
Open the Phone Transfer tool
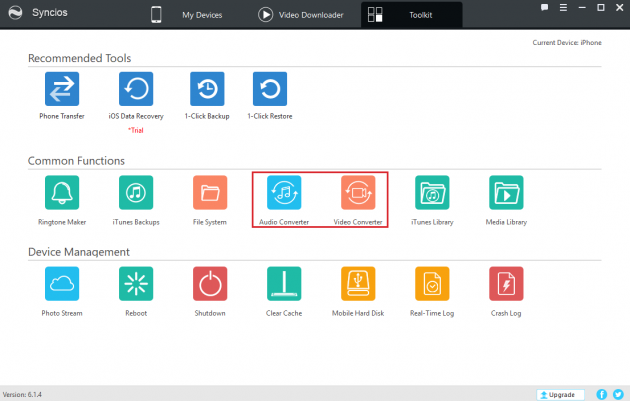tap(61, 90)
